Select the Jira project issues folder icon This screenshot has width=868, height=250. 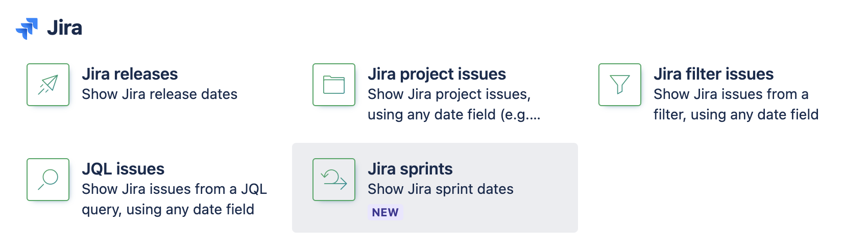click(x=334, y=85)
